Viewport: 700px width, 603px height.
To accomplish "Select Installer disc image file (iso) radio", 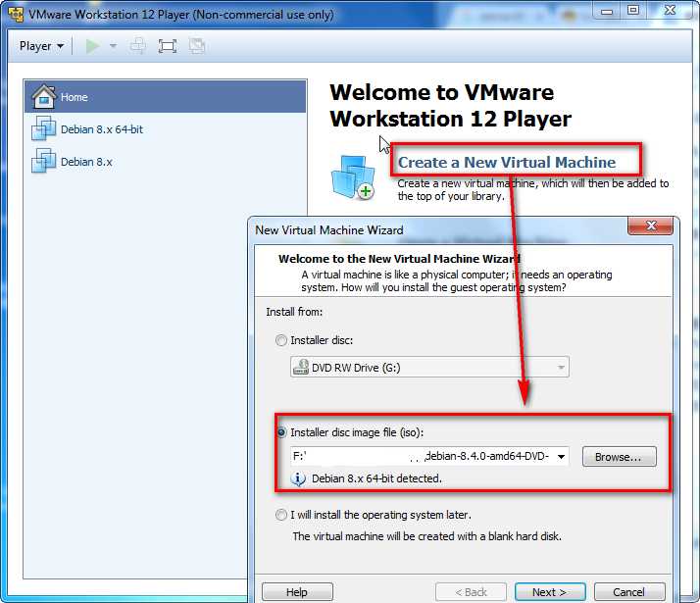I will click(x=280, y=432).
